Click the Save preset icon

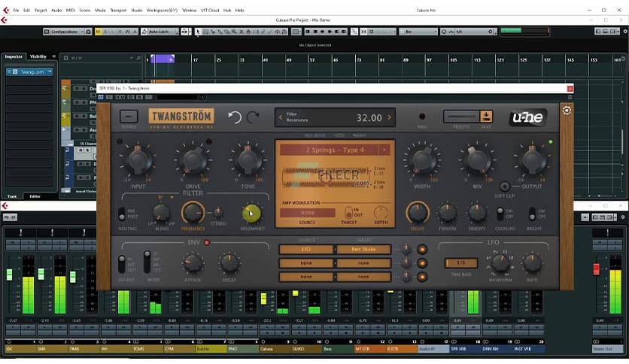pyautogui.click(x=486, y=117)
